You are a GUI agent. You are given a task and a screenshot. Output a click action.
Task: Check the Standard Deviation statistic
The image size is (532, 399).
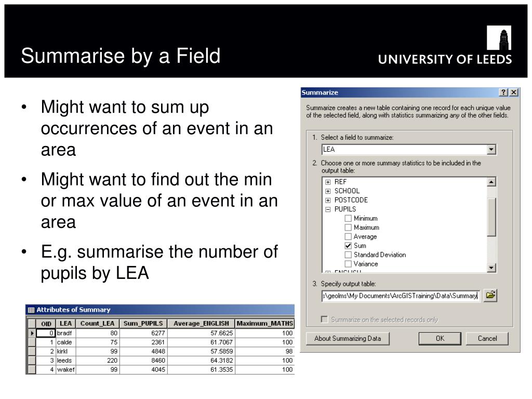click(x=348, y=255)
